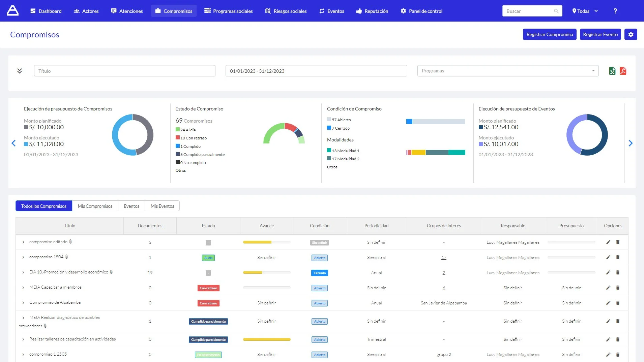This screenshot has height=362, width=644.
Task: Open the settings gear button
Action: [x=631, y=34]
